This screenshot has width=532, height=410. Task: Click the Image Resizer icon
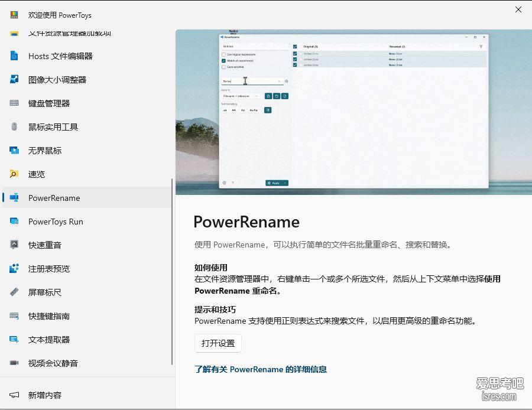[x=14, y=79]
